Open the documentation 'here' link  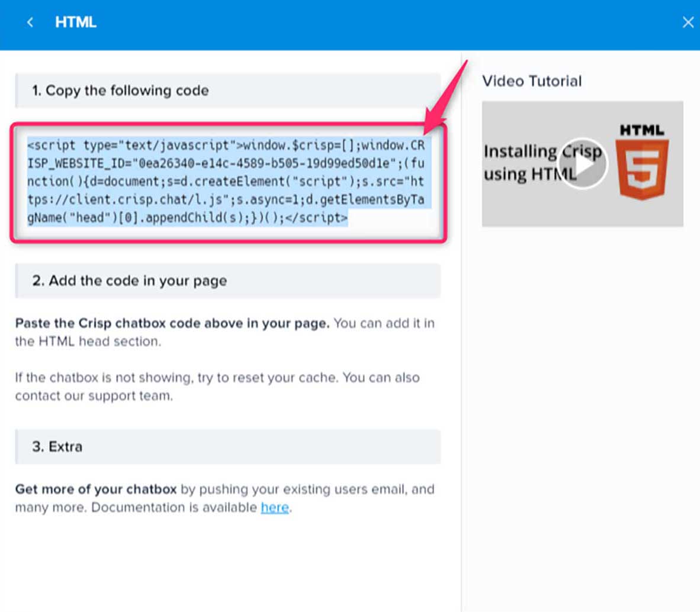click(x=275, y=507)
